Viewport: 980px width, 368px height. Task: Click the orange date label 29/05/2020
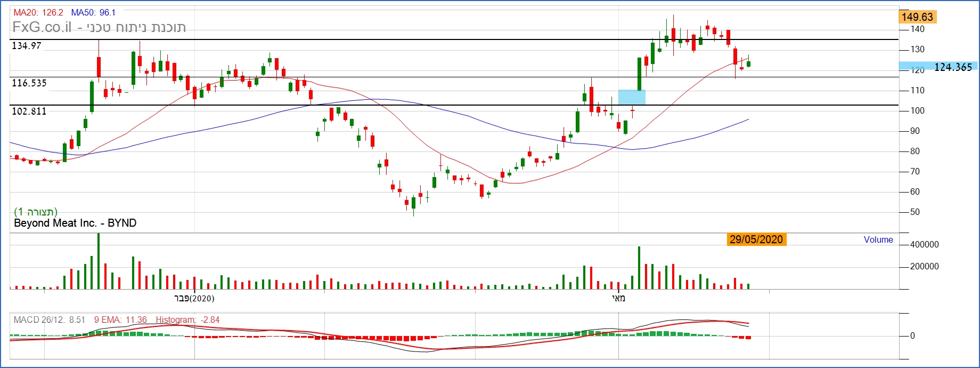click(756, 239)
